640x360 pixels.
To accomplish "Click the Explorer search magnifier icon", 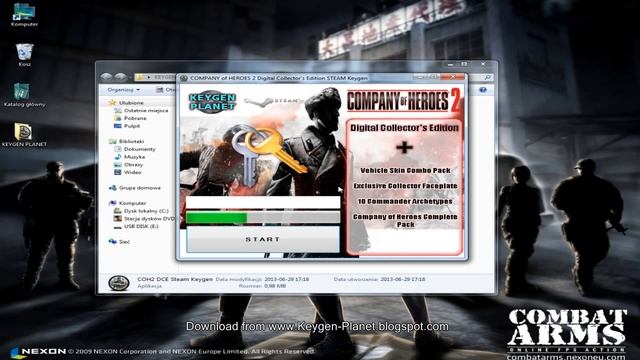I will tap(488, 77).
